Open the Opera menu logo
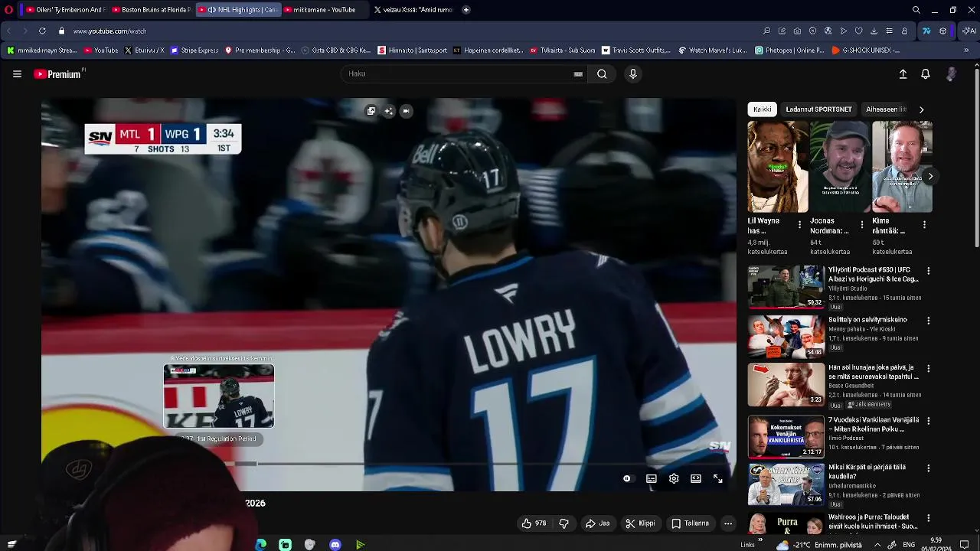 click(9, 10)
